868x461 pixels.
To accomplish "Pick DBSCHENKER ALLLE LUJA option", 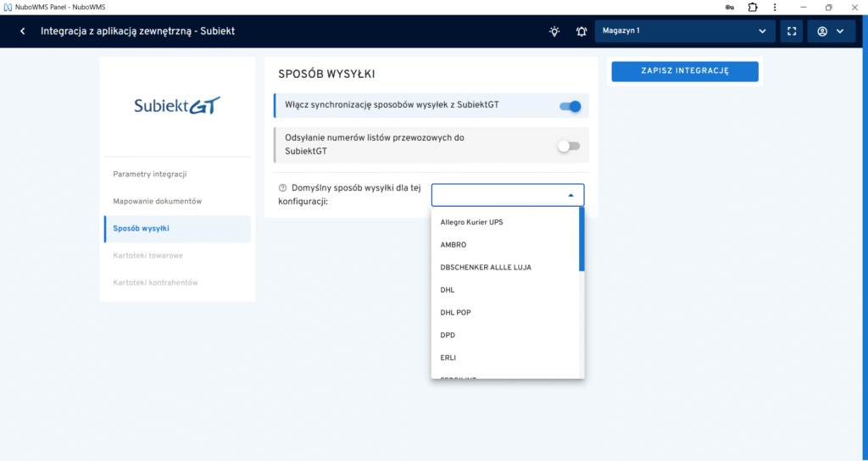I will click(486, 267).
